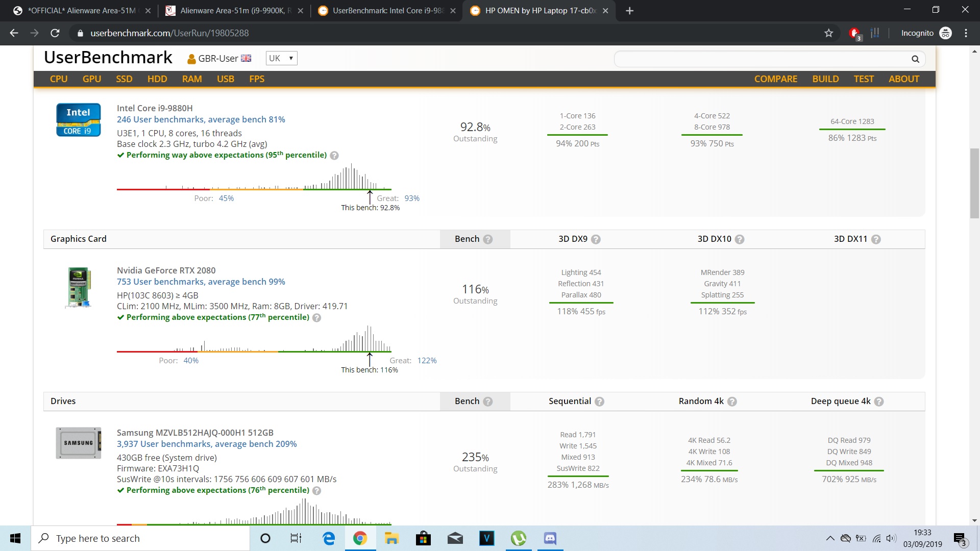This screenshot has height=551, width=980.
Task: Bookmark this page with the star icon
Action: point(828,33)
